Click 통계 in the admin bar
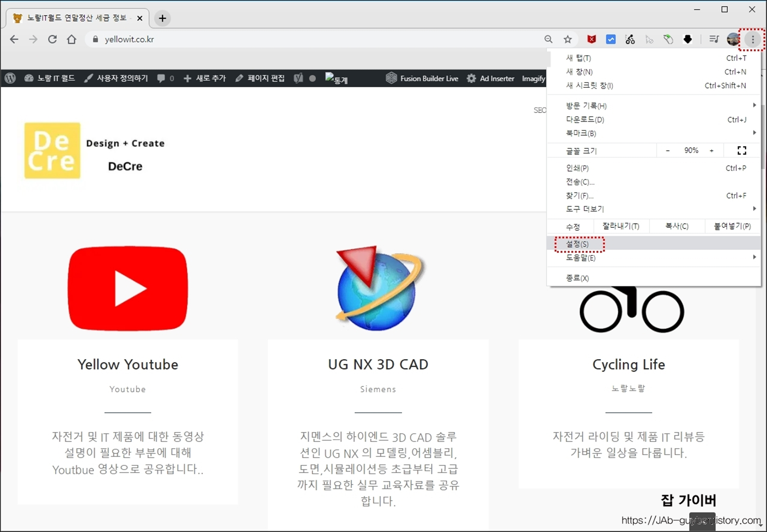The image size is (767, 532). (337, 79)
